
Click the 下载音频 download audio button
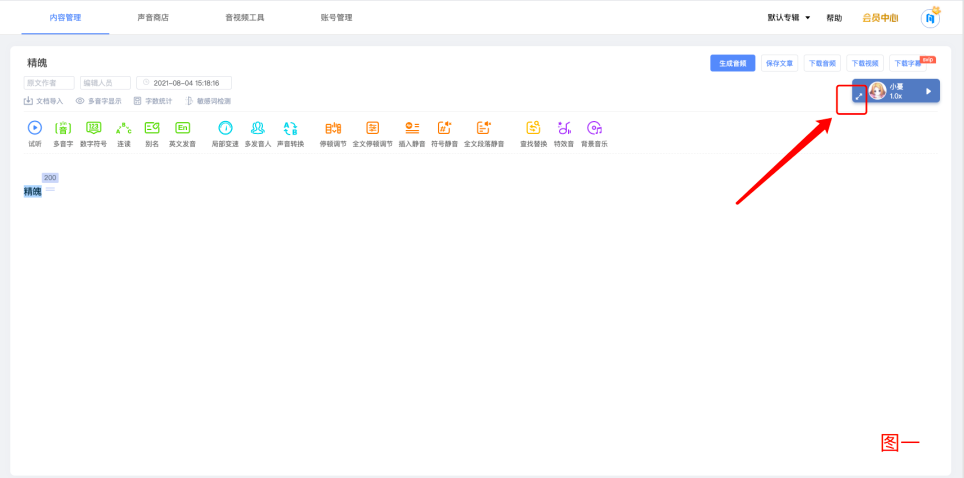pos(822,63)
